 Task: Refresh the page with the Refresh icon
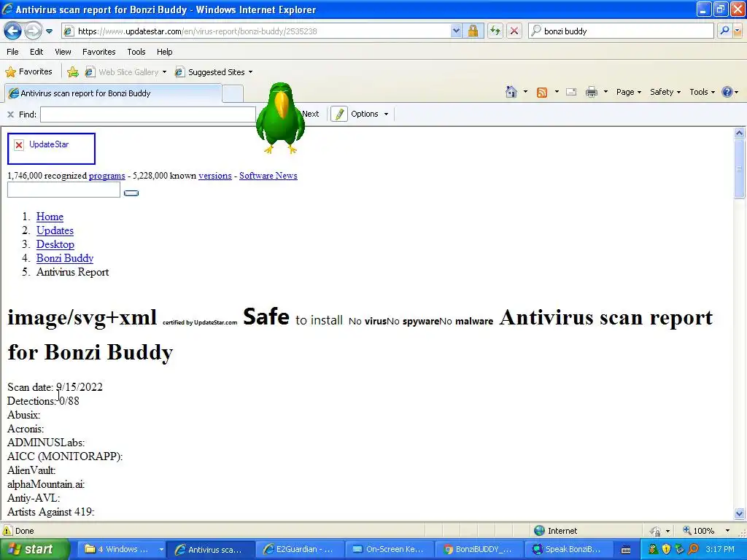point(495,31)
